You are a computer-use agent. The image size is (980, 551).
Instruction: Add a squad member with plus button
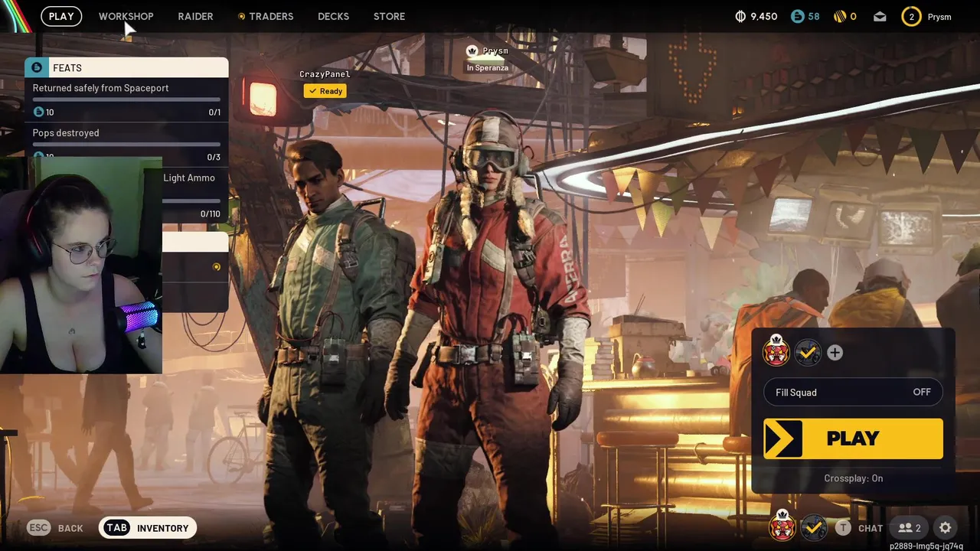(x=835, y=352)
